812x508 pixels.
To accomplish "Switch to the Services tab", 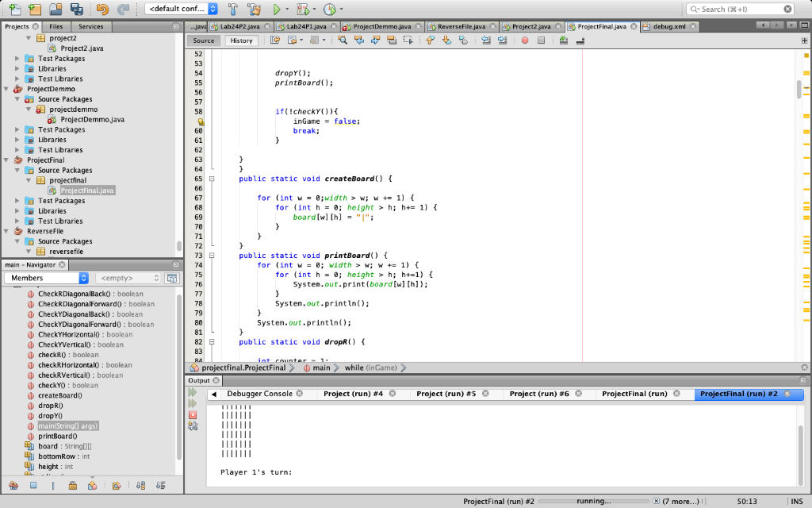I will (x=90, y=26).
